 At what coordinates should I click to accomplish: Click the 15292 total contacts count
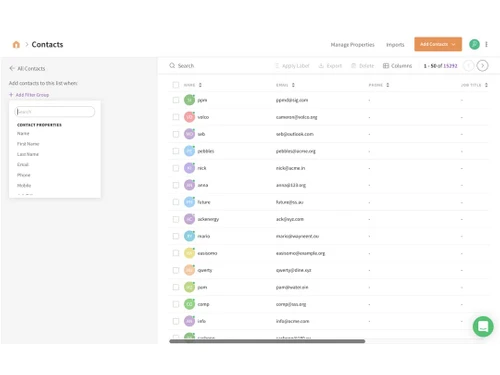pos(450,66)
